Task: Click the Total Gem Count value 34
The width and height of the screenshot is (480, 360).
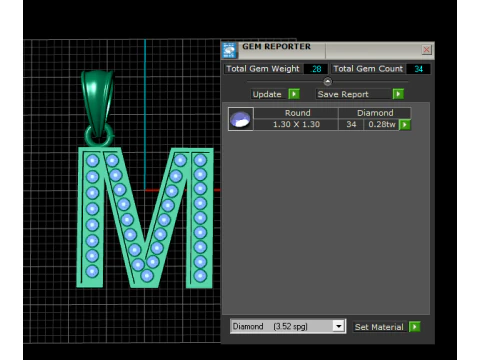Action: (418, 69)
